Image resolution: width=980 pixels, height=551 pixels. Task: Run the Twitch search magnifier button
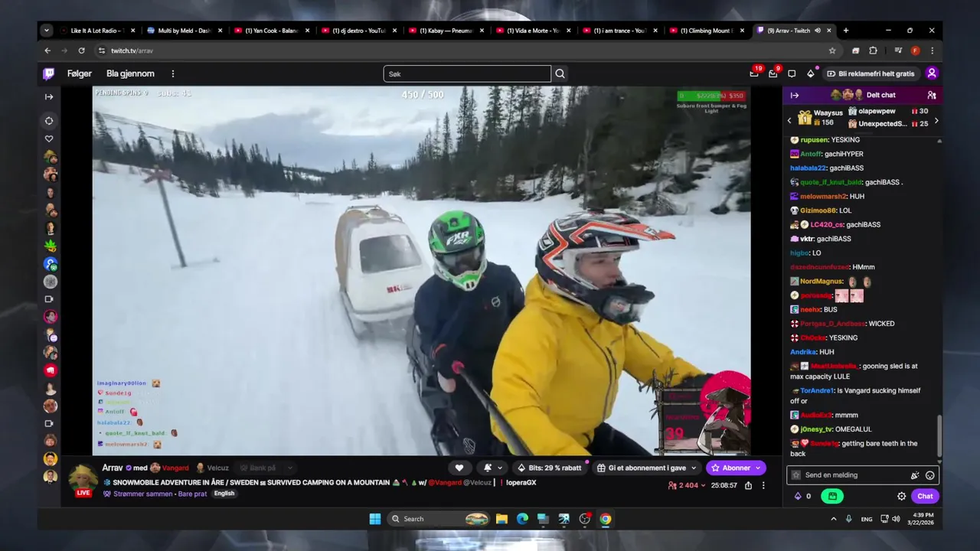[560, 73]
